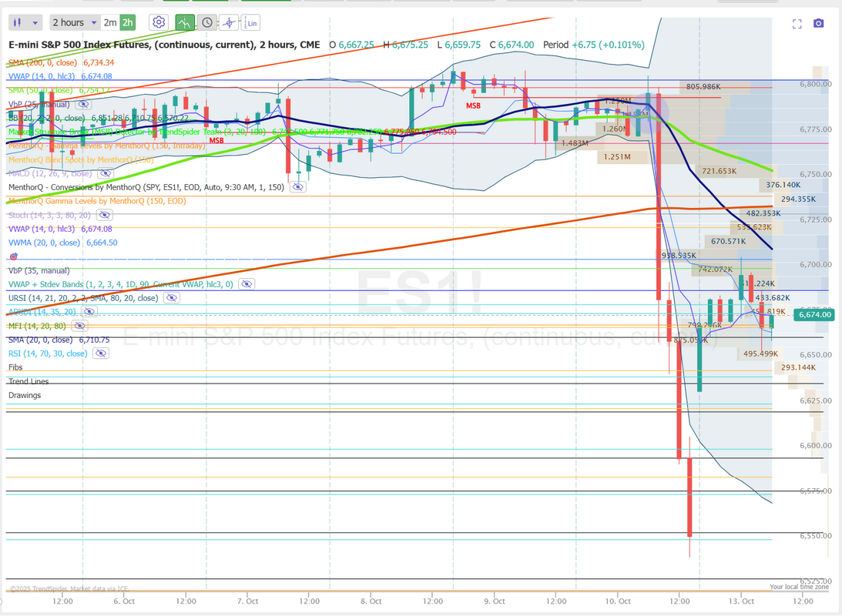Toggle visibility of the Stoch indicator
The image size is (842, 616).
point(102,215)
